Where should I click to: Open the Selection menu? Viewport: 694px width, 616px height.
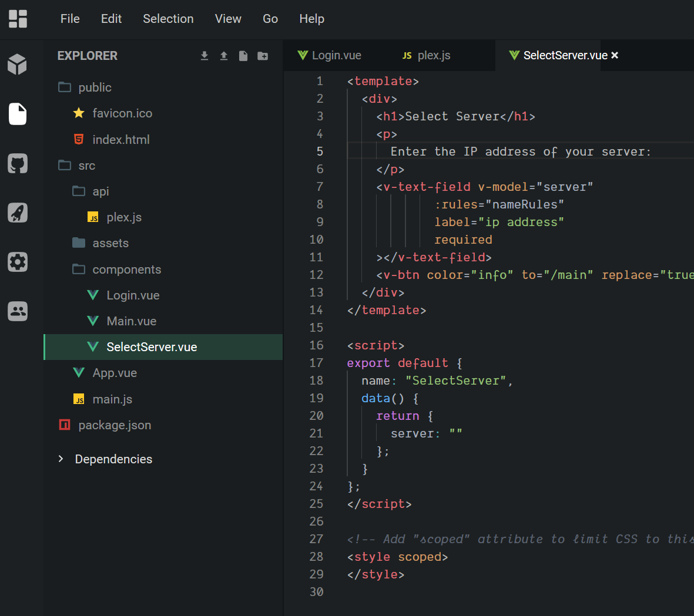point(168,19)
